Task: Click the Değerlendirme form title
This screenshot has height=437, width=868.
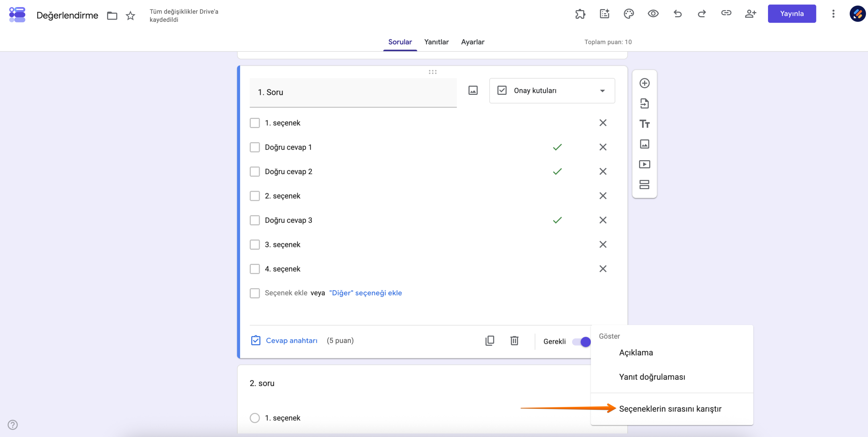Action: pyautogui.click(x=67, y=16)
